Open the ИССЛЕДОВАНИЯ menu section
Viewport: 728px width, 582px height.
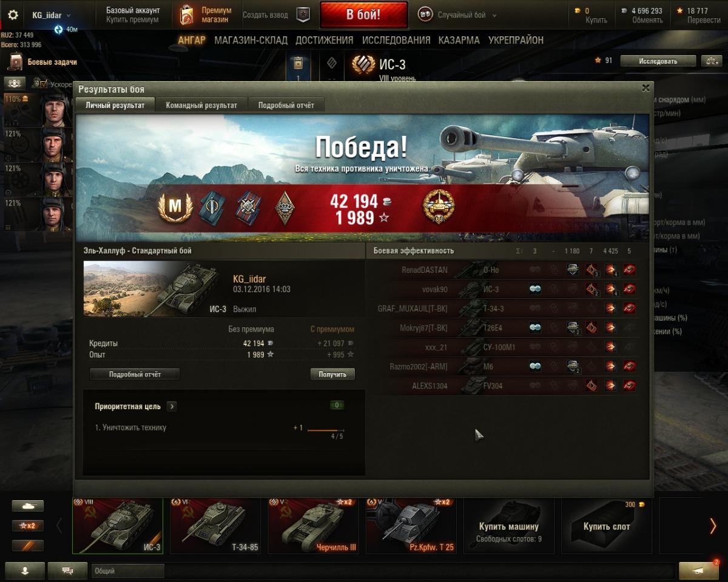(x=396, y=40)
